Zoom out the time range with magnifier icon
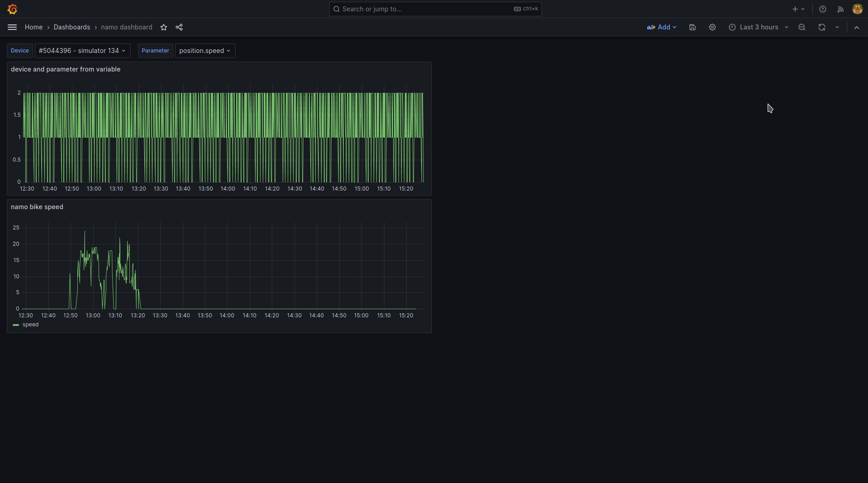 point(802,27)
